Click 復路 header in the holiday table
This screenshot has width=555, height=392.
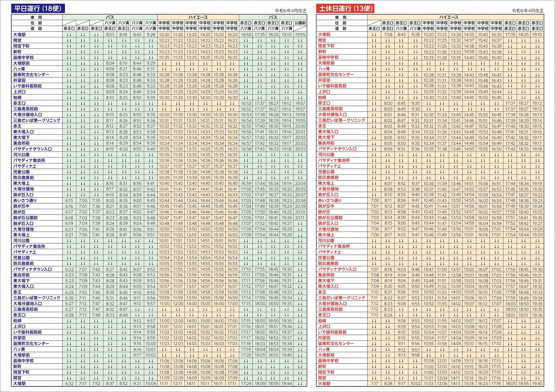tap(341, 28)
